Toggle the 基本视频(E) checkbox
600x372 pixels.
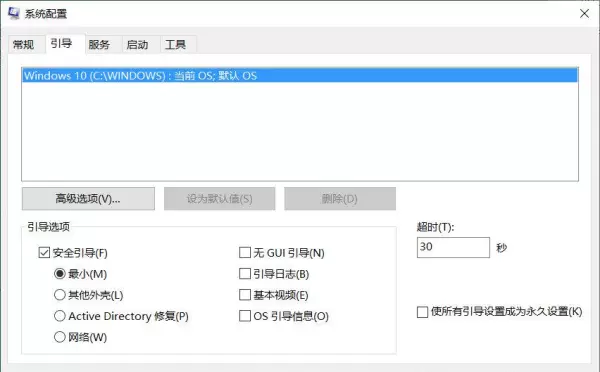tap(245, 295)
